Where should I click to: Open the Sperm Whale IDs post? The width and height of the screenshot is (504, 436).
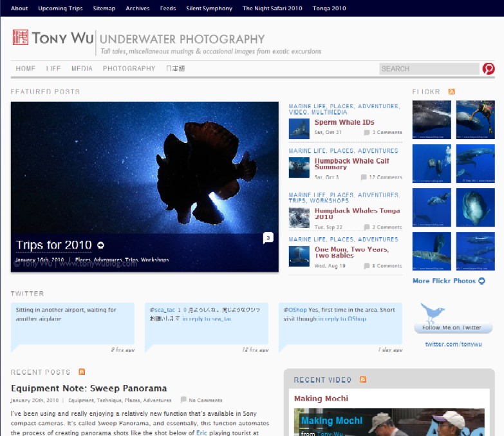(344, 122)
